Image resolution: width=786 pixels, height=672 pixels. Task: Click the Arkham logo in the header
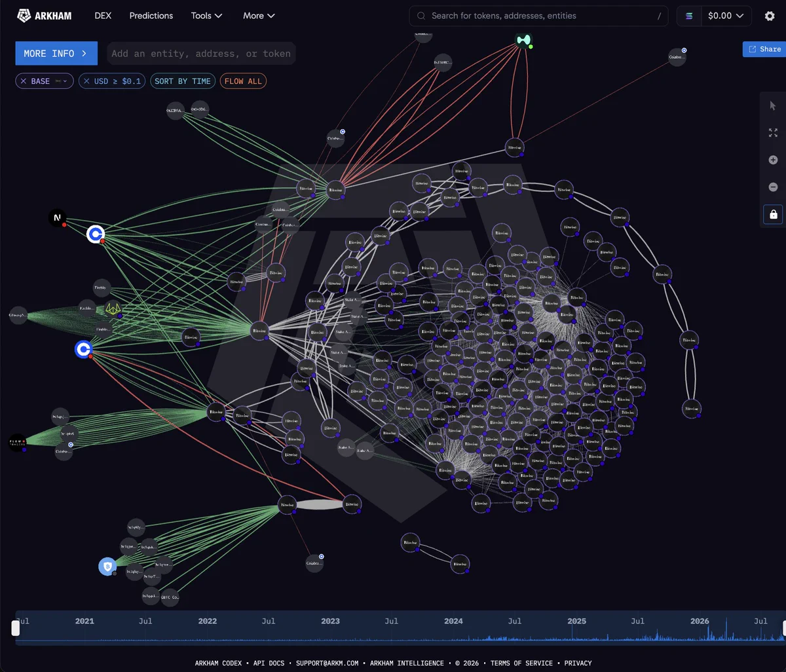(45, 16)
